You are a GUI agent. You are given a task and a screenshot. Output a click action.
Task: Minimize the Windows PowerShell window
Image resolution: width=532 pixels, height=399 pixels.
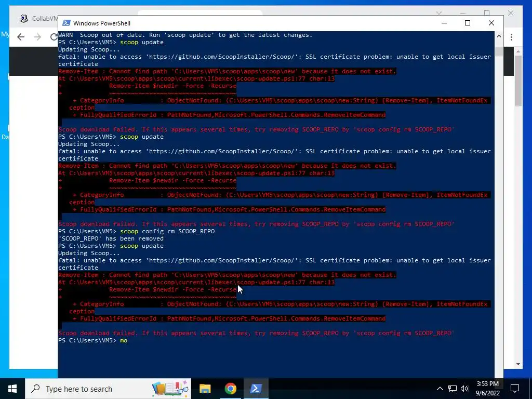pyautogui.click(x=444, y=23)
